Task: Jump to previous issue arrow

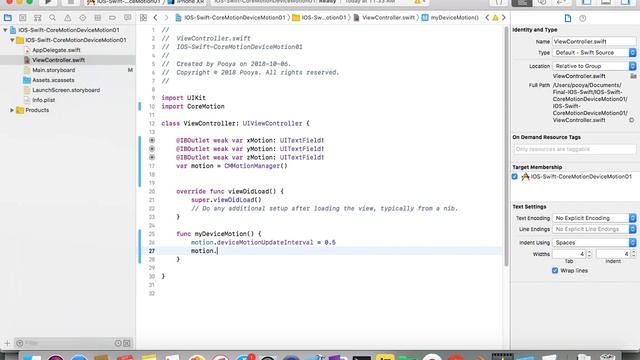Action: click(x=487, y=18)
